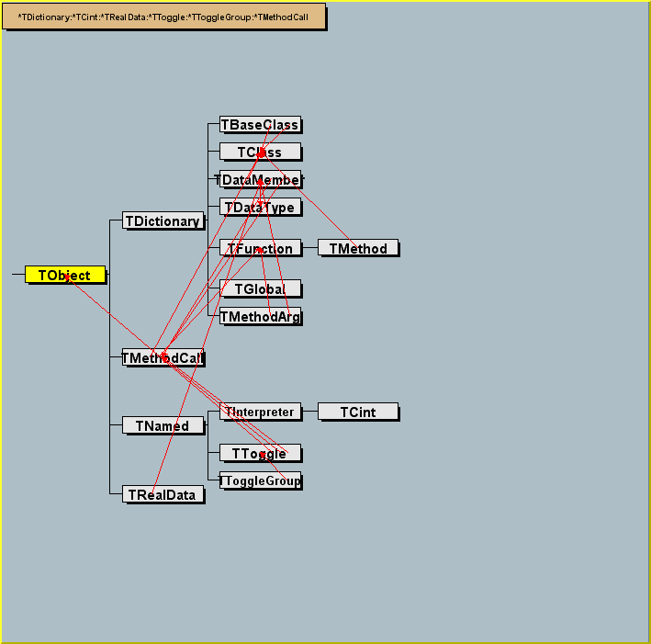Select the TMethodCall class box
The width and height of the screenshot is (651, 644).
pyautogui.click(x=163, y=358)
